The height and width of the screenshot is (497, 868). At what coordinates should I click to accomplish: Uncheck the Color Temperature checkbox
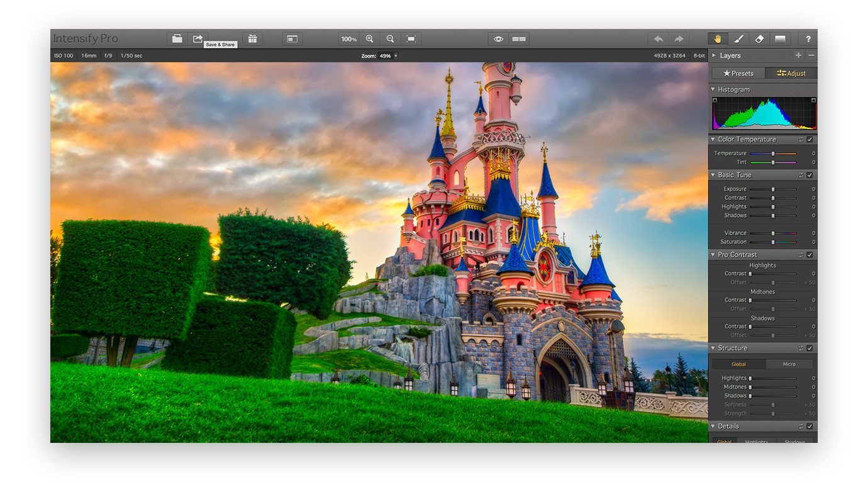tap(810, 140)
